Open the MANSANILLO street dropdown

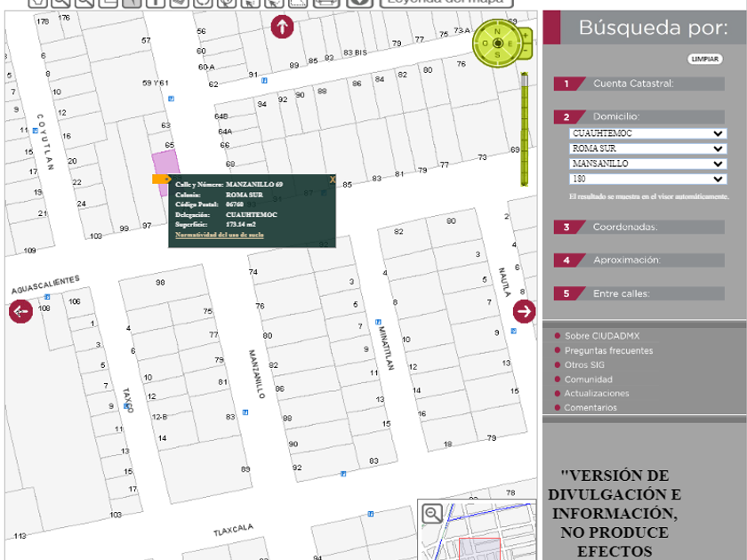(x=647, y=164)
